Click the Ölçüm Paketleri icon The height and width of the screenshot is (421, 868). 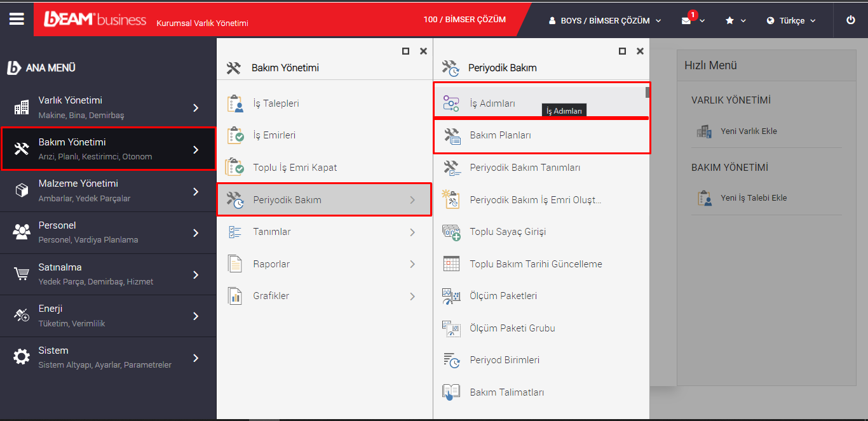451,296
